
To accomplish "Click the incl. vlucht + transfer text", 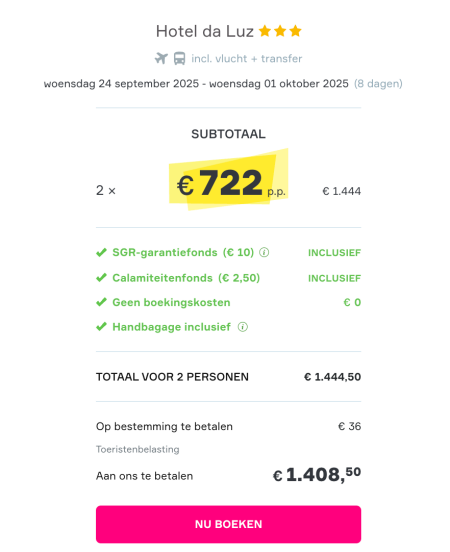I will pos(246,58).
